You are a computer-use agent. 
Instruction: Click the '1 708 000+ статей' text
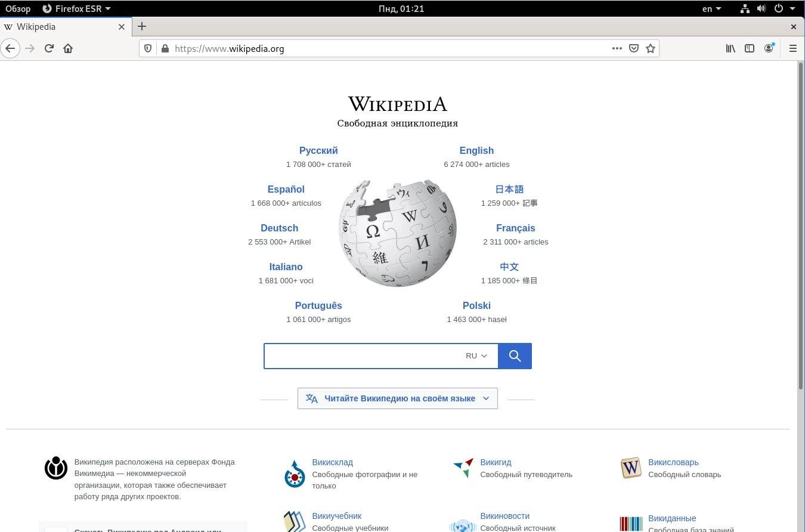[x=318, y=165]
